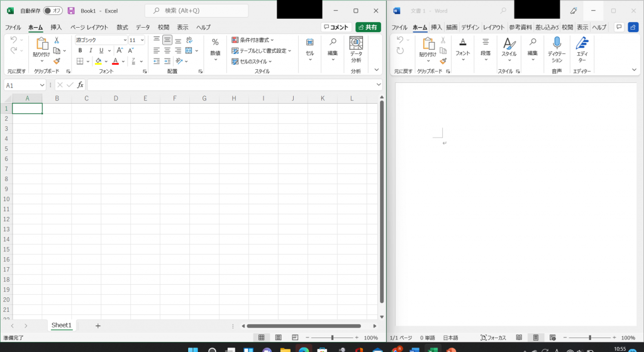Click the Excel save disk icon
The height and width of the screenshot is (352, 644).
click(x=71, y=11)
